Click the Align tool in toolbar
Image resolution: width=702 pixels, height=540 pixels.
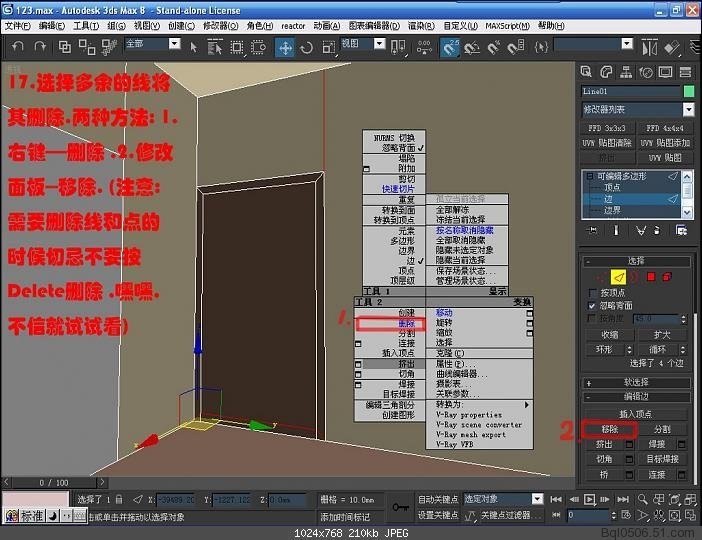[672, 47]
